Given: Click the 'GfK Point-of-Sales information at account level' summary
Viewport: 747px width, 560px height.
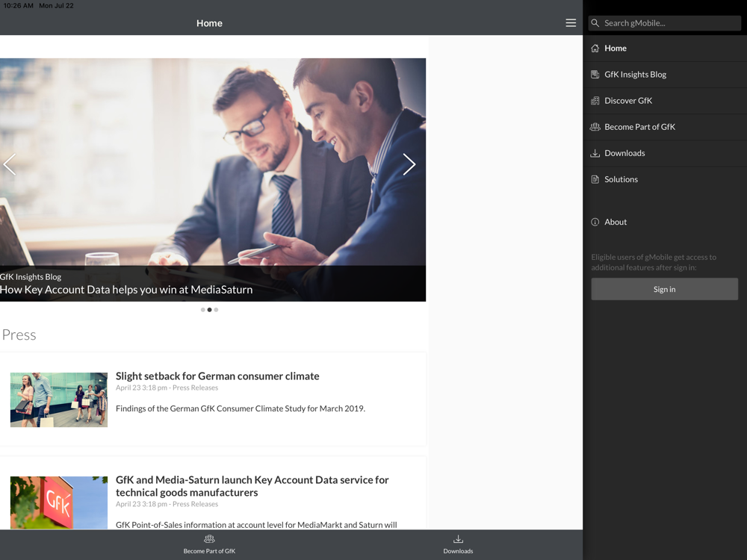Looking at the screenshot, I should point(256,525).
